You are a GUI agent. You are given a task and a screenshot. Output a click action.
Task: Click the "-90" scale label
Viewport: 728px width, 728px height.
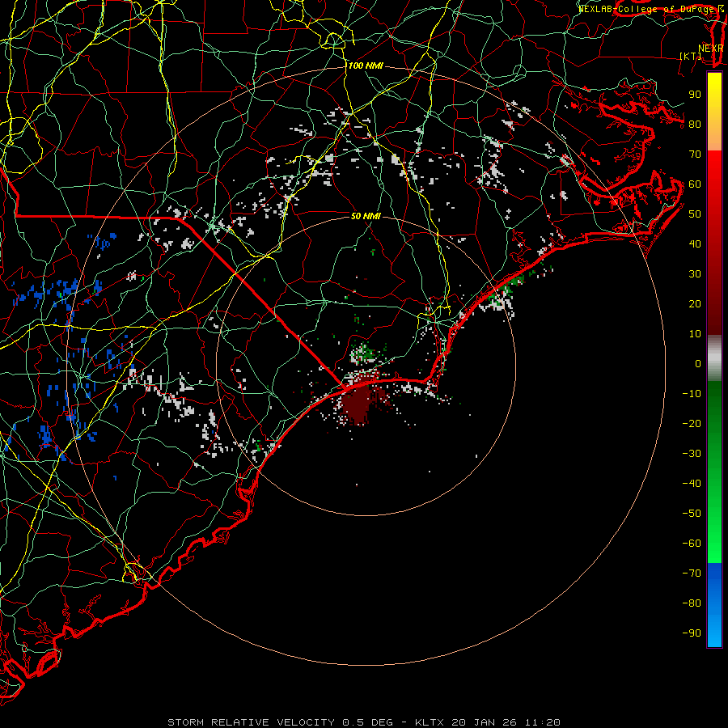692,633
